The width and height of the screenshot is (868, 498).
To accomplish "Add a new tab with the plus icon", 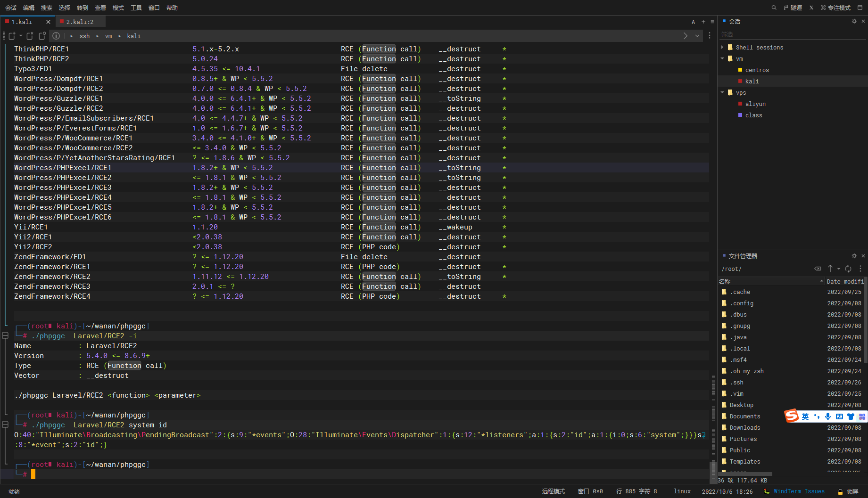I will 703,22.
